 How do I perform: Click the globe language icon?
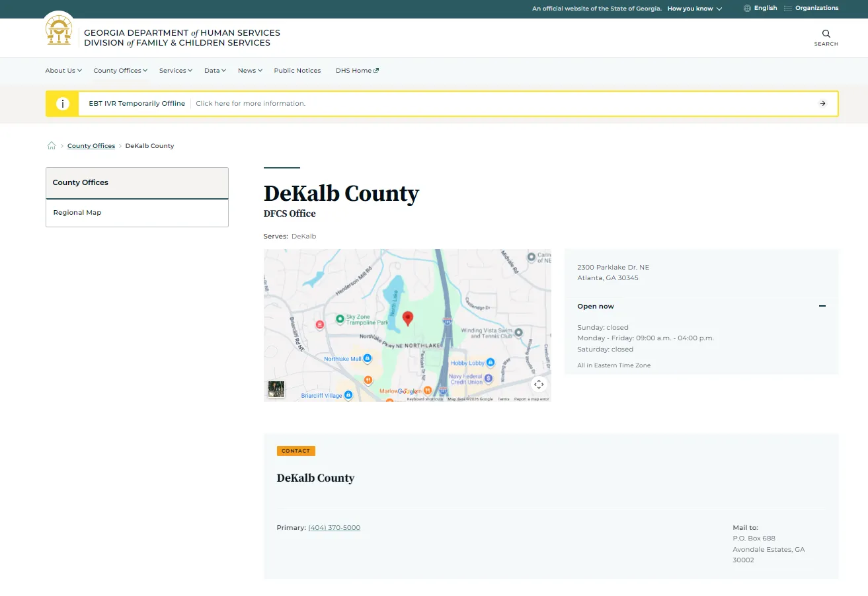(748, 9)
